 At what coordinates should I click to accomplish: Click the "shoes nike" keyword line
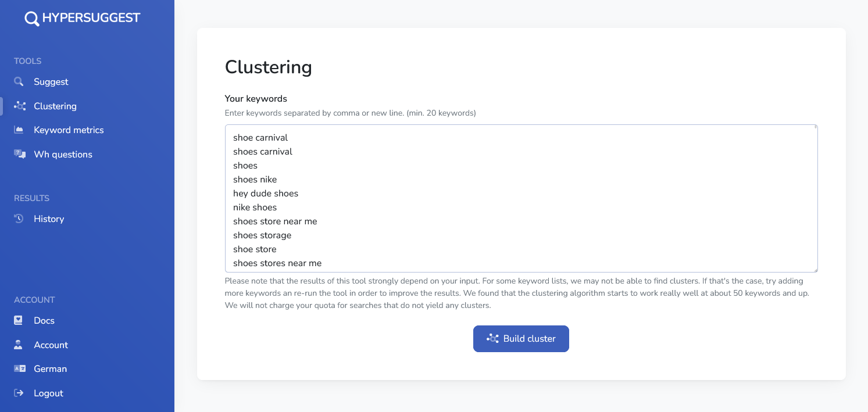click(x=255, y=180)
